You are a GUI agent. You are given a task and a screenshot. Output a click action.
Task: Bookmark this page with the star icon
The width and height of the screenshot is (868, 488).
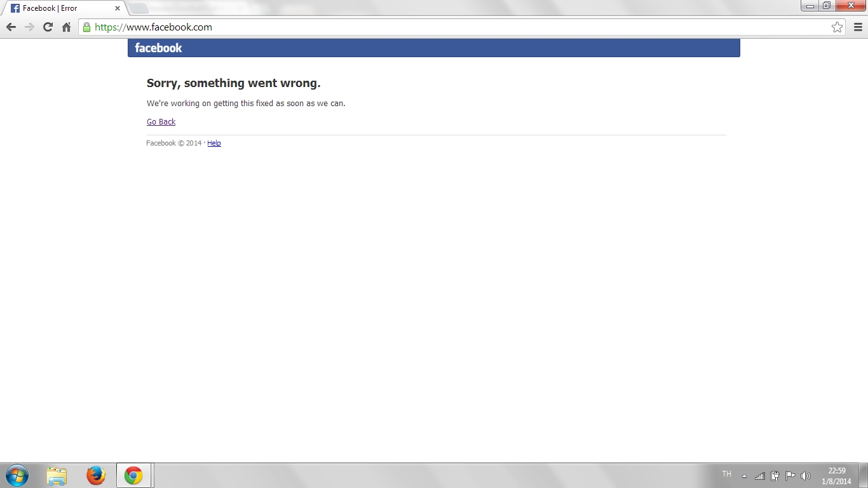pyautogui.click(x=837, y=27)
